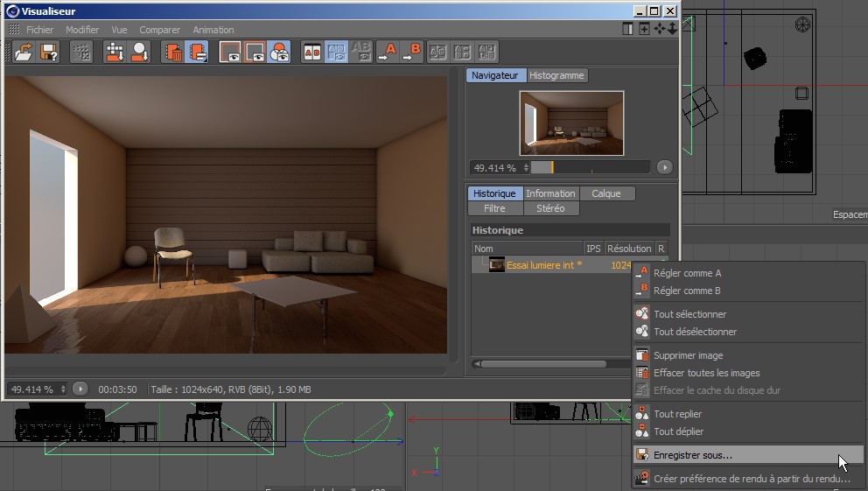Click the navigator zoom slider
The height and width of the screenshot is (491, 868).
590,167
